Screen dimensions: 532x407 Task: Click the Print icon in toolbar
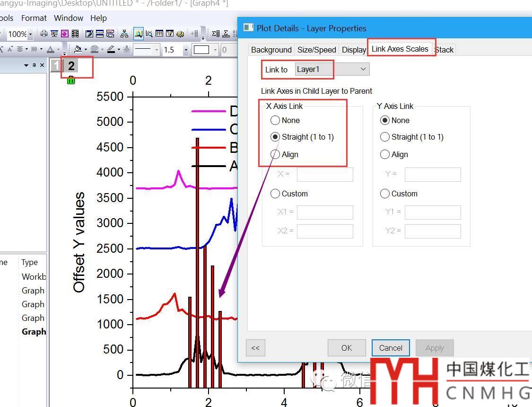coord(44,34)
